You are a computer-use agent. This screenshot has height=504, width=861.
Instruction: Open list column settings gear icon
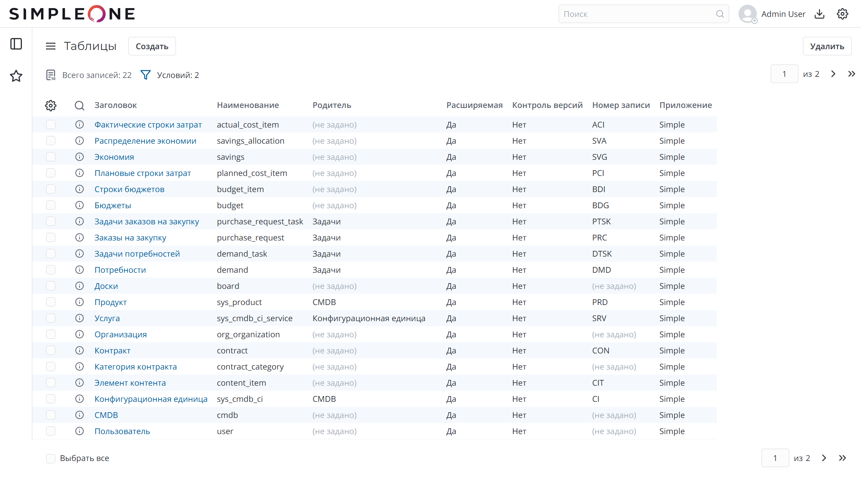(51, 106)
